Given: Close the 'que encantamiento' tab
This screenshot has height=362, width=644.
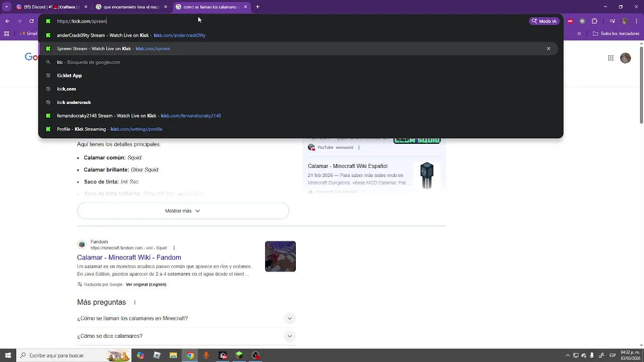Looking at the screenshot, I should 166,7.
